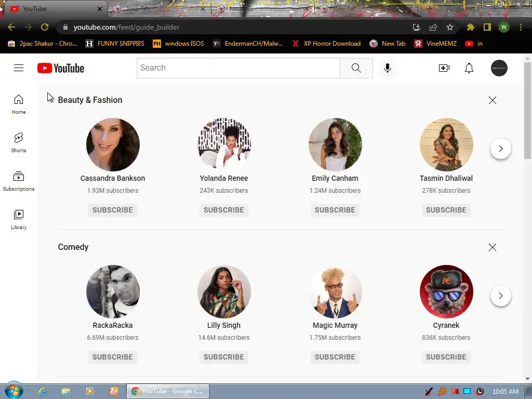Go back with the browser back arrow
Viewport: 532px width, 399px height.
pos(11,27)
